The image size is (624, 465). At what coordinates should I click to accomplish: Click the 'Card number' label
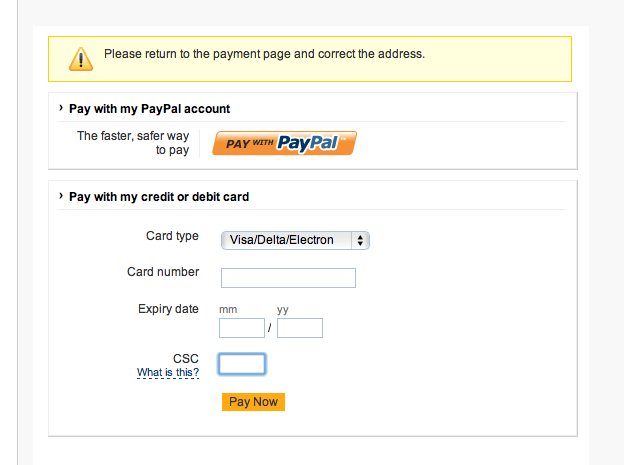tap(163, 272)
